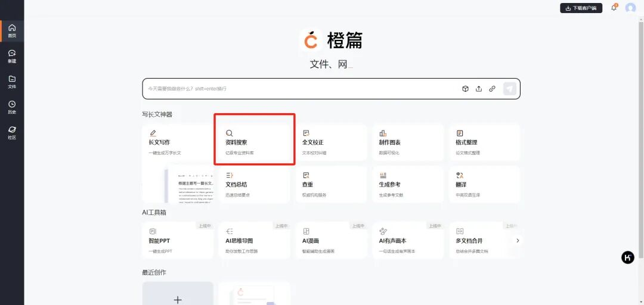This screenshot has width=644, height=305.
Task: Open the user avatar menu
Action: [x=630, y=8]
